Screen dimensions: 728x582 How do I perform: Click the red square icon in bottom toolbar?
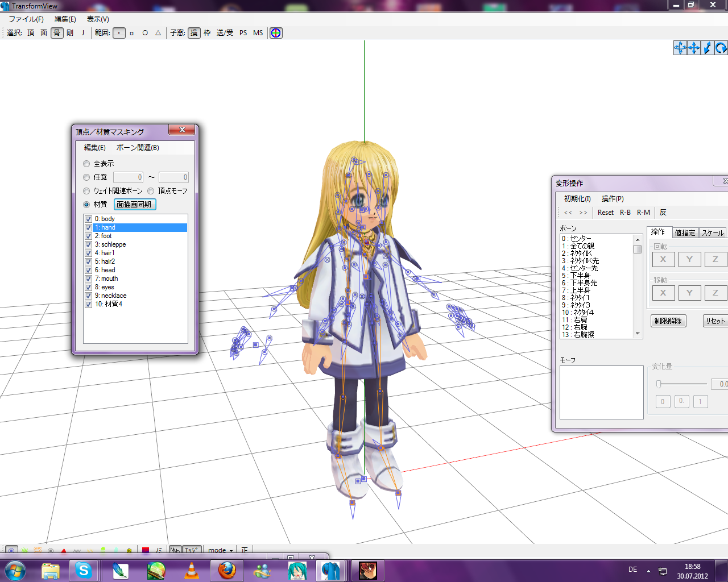(146, 550)
